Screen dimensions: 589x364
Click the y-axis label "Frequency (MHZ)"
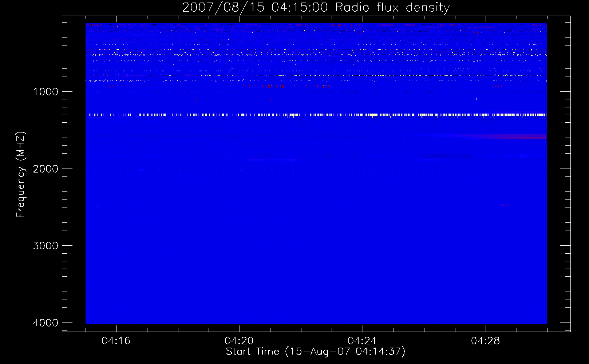coord(21,175)
